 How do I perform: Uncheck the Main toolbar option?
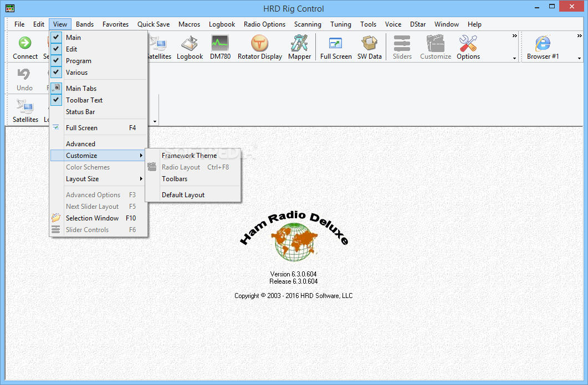tap(56, 37)
